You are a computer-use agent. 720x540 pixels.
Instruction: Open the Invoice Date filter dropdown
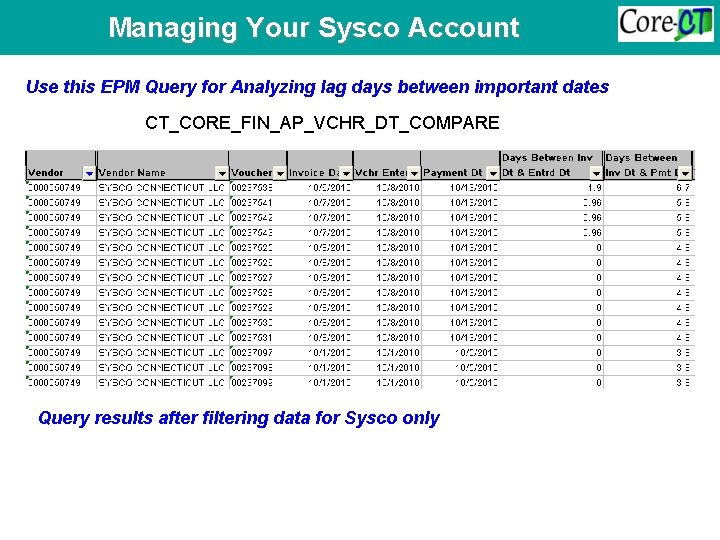[x=346, y=173]
